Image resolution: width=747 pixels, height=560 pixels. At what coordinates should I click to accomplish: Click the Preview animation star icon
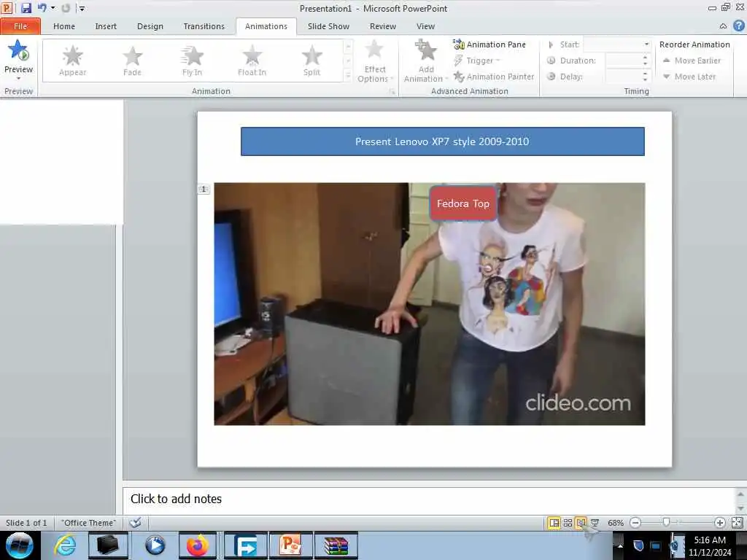[18, 50]
